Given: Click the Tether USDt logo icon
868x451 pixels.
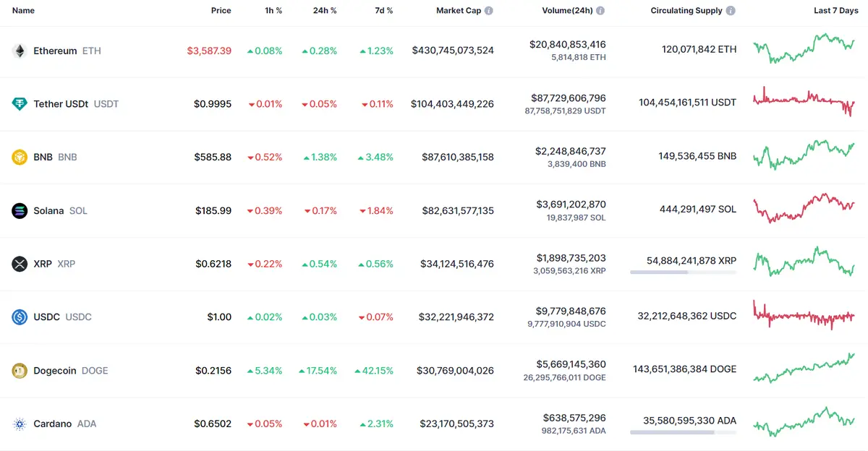Looking at the screenshot, I should (20, 103).
